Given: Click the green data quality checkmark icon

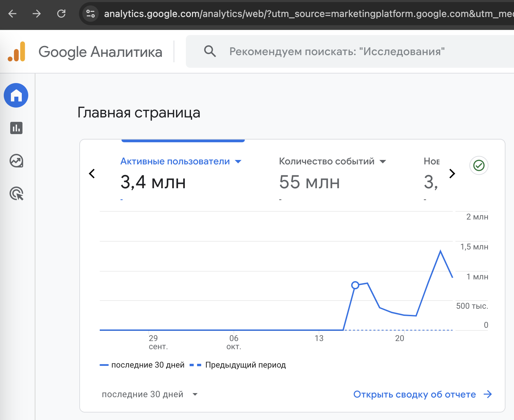Looking at the screenshot, I should 479,165.
